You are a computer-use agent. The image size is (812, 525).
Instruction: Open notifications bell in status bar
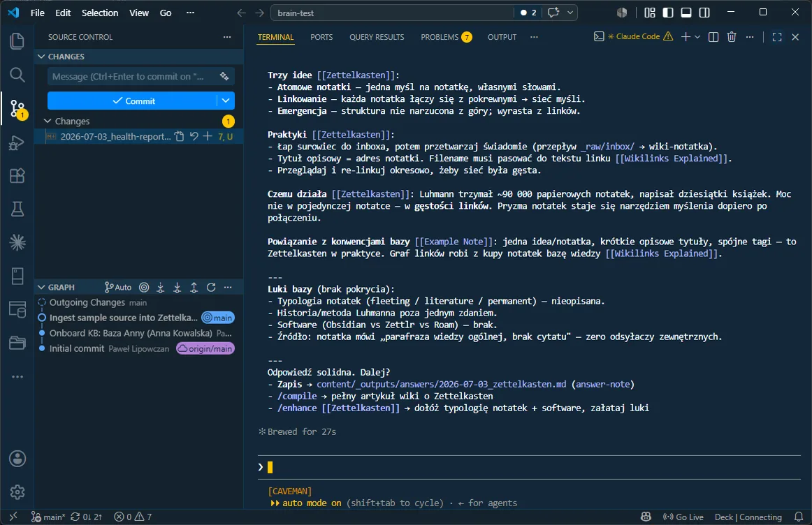[x=799, y=517]
